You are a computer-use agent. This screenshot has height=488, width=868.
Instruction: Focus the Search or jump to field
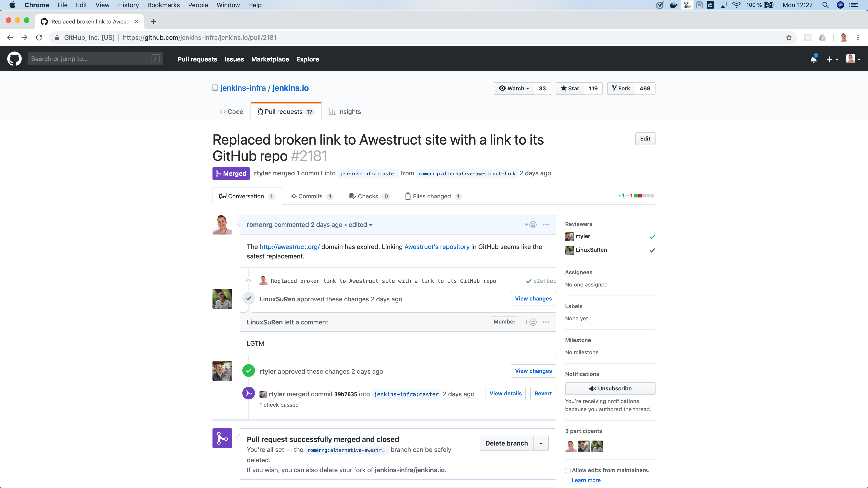95,59
